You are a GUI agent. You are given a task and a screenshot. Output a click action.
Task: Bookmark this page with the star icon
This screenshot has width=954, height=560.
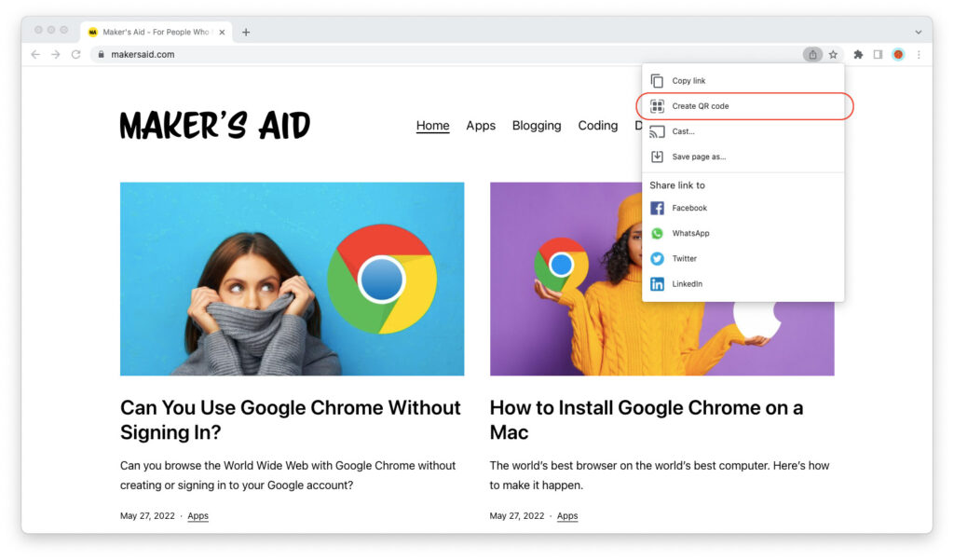click(833, 54)
